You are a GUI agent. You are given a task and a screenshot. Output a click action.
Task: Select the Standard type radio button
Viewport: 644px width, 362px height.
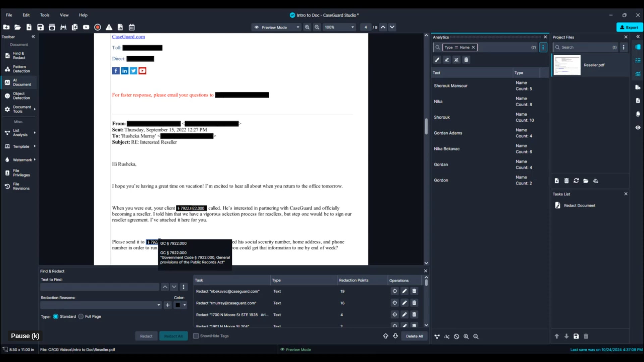(x=56, y=316)
